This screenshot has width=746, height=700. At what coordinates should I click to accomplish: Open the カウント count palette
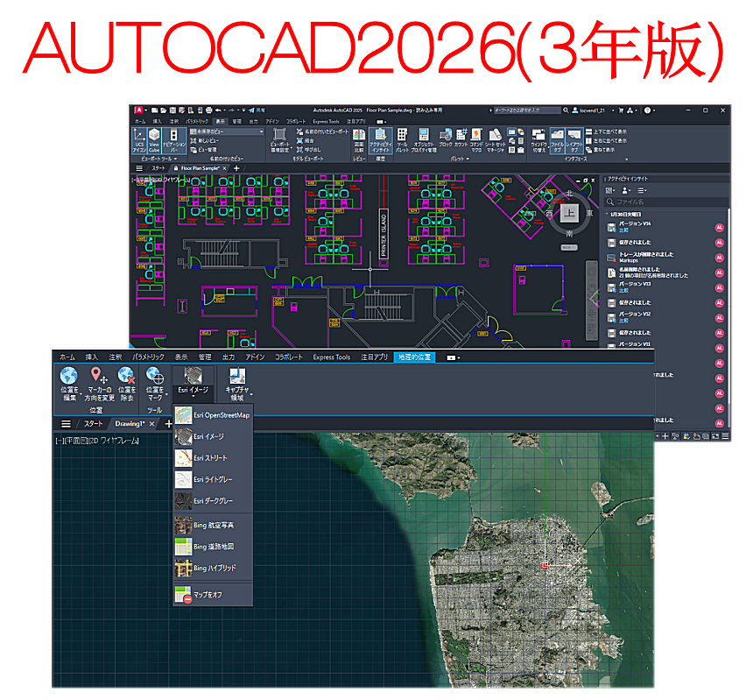coord(461,138)
